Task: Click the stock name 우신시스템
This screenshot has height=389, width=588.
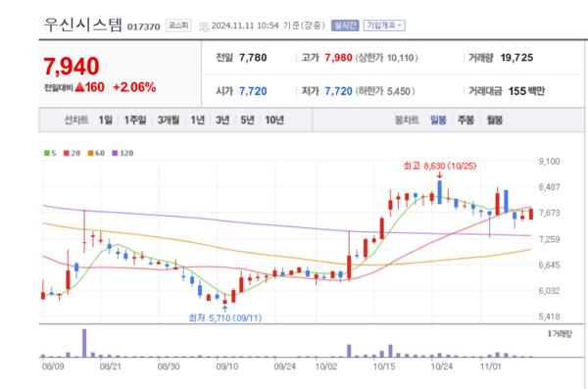Action: click(83, 24)
